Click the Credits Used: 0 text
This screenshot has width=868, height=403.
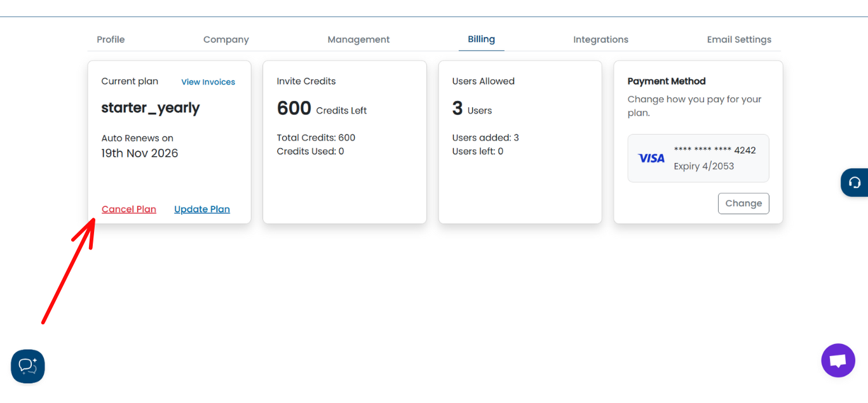pos(310,151)
